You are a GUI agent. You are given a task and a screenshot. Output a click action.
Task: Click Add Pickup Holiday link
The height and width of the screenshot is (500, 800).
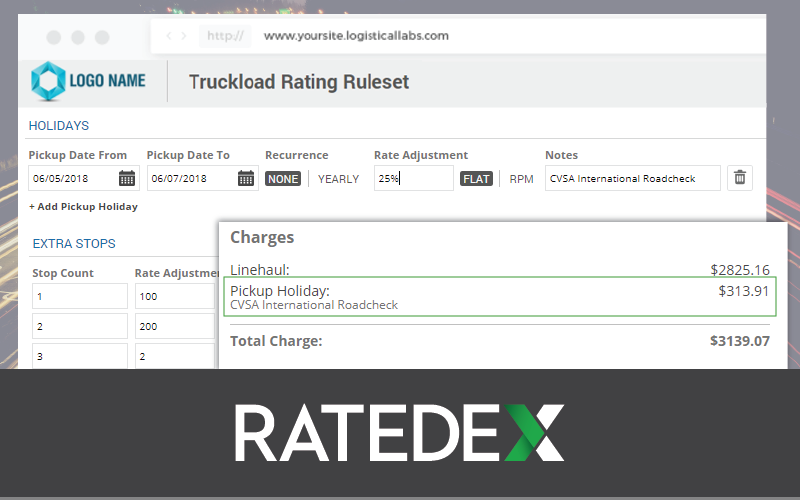pos(83,207)
